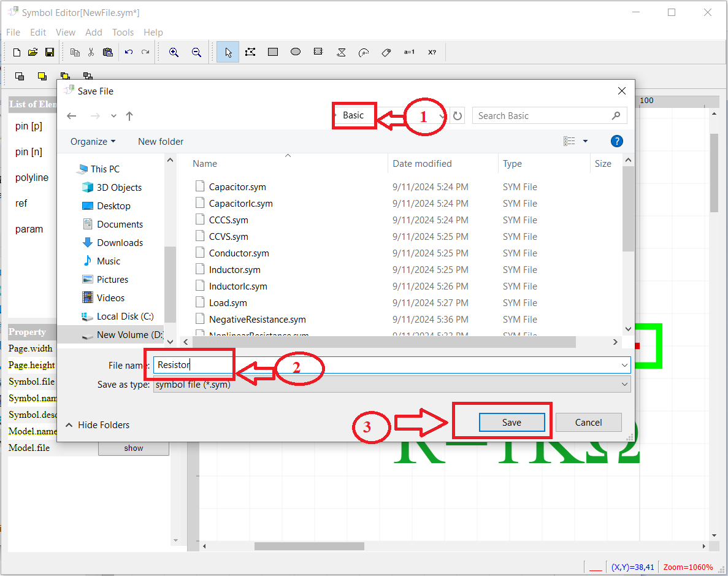Select the ellipse drawing tool

295,52
